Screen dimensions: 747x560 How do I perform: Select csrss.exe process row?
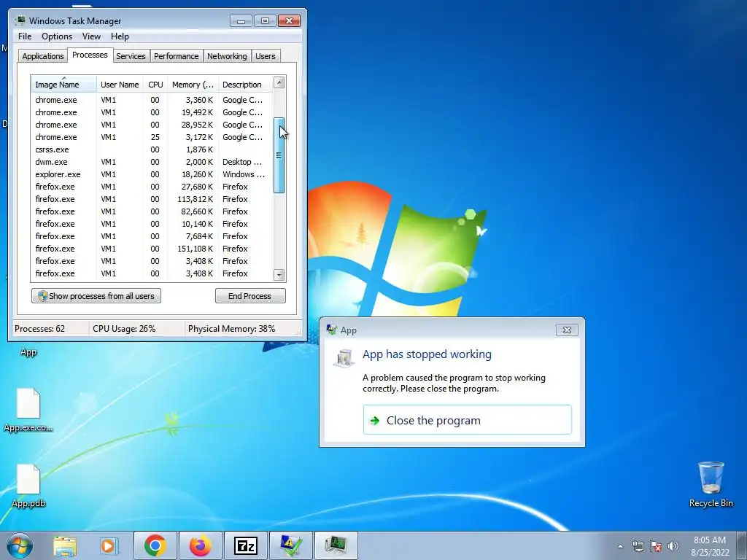(x=152, y=149)
